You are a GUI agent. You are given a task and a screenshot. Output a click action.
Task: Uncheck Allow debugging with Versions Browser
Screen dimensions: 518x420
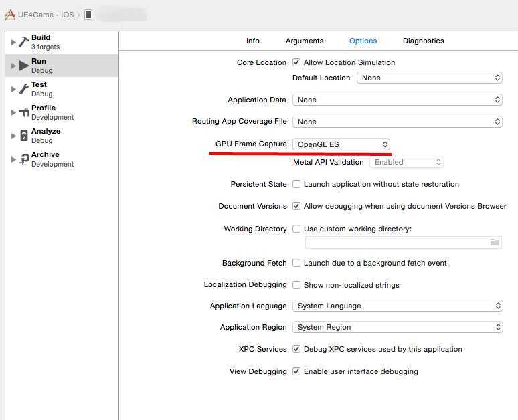point(296,206)
